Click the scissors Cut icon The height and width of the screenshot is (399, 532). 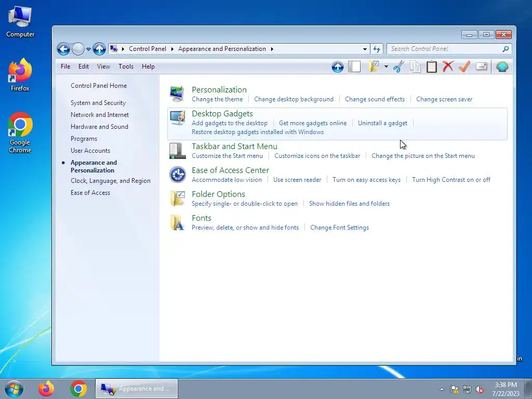[x=398, y=66]
